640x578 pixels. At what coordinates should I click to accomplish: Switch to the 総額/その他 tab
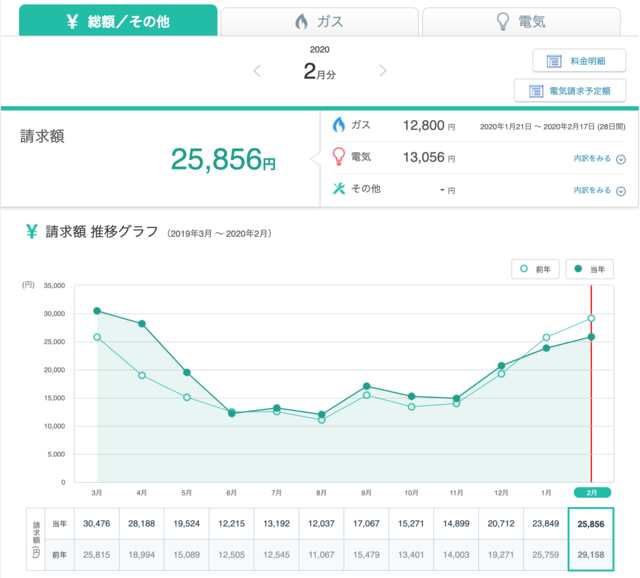tap(118, 20)
